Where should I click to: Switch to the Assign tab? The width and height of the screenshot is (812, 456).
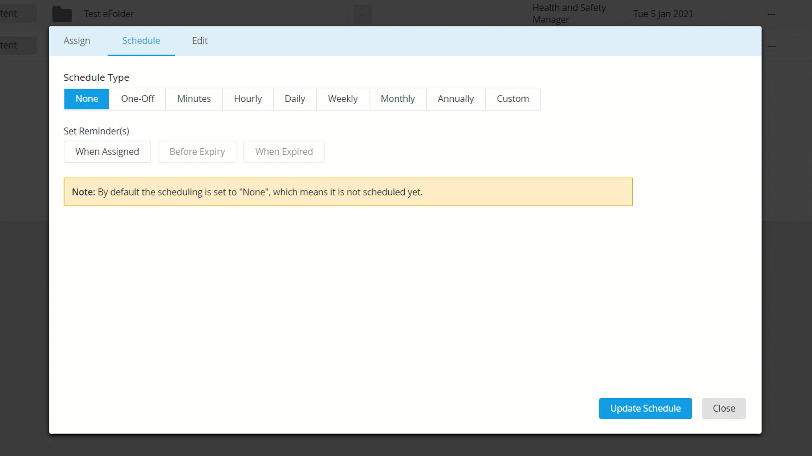pos(77,41)
